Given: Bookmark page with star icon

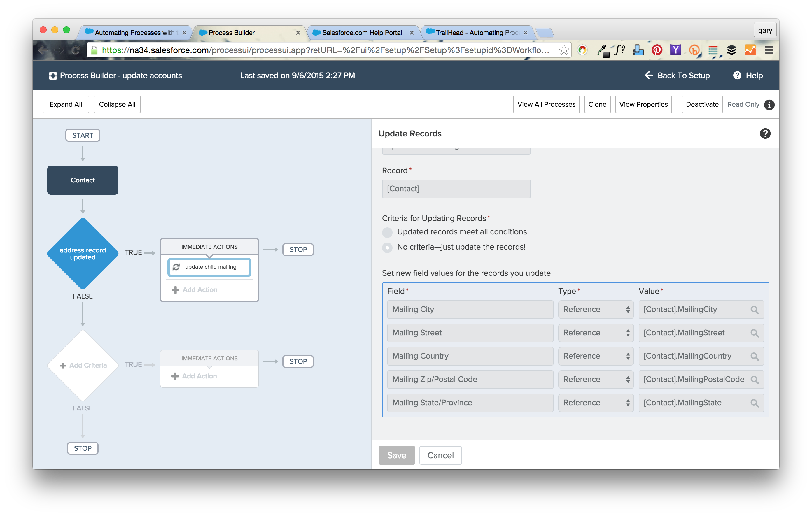Looking at the screenshot, I should pos(563,50).
